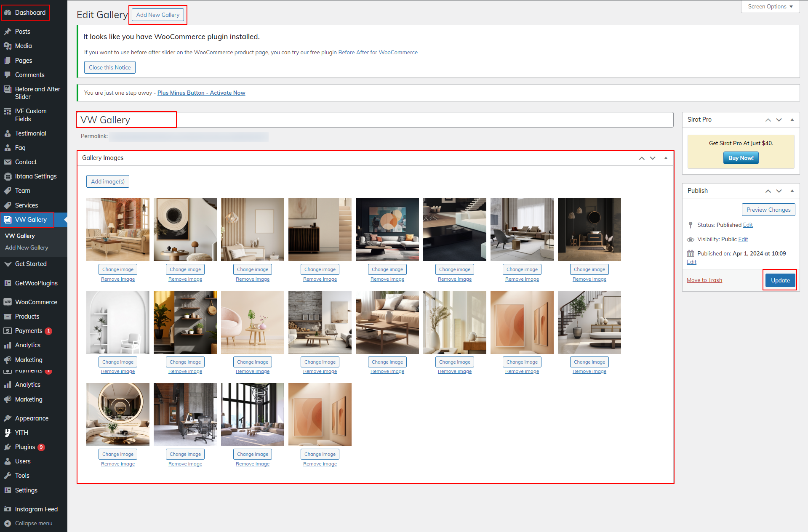Collapse the Gallery Images panel toggle arrow

pyautogui.click(x=666, y=158)
